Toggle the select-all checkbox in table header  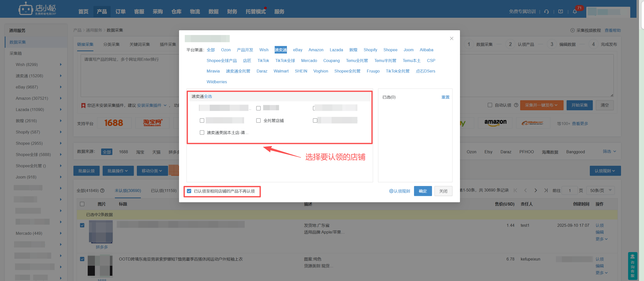tap(82, 204)
